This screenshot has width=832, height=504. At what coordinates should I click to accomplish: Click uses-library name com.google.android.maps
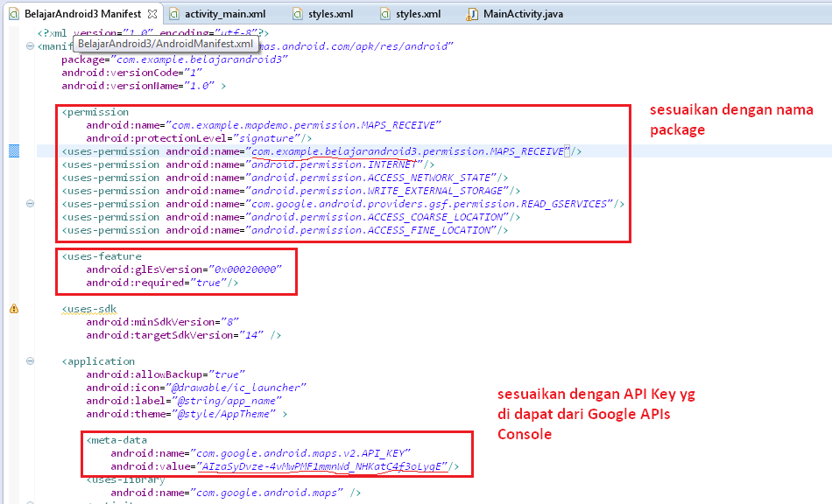266,493
